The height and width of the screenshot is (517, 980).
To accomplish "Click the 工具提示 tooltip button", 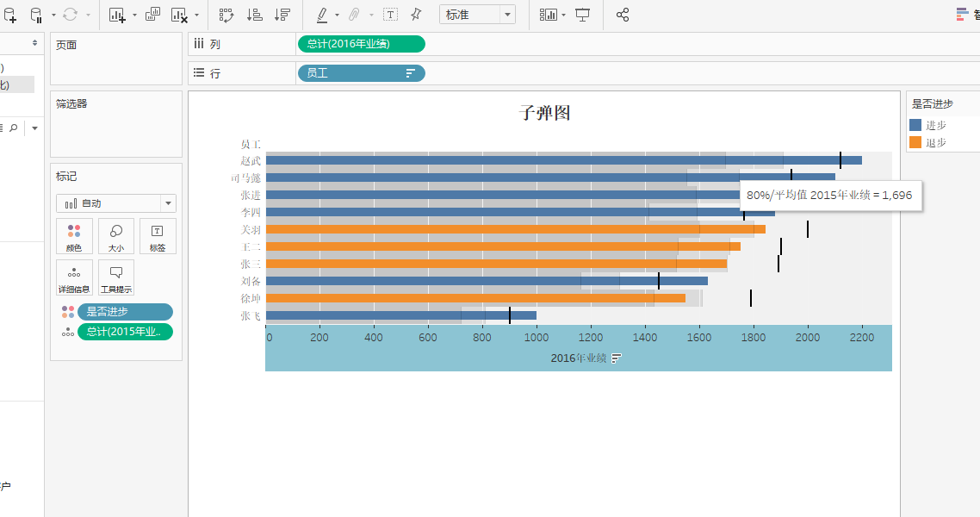I will [116, 277].
